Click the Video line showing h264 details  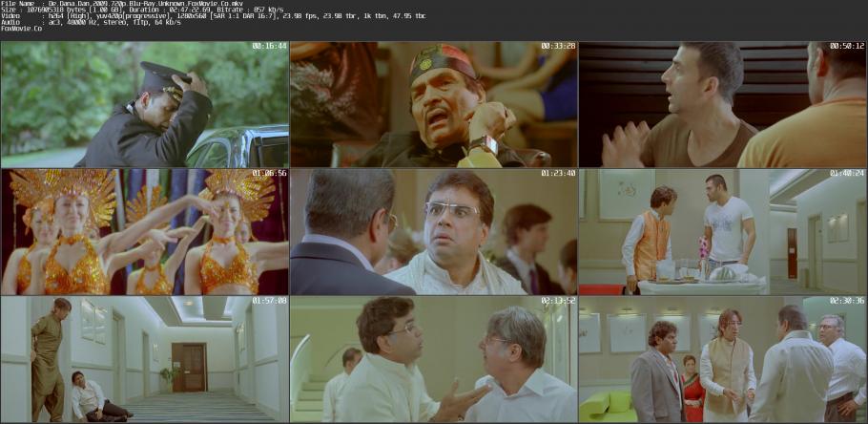[x=213, y=16]
